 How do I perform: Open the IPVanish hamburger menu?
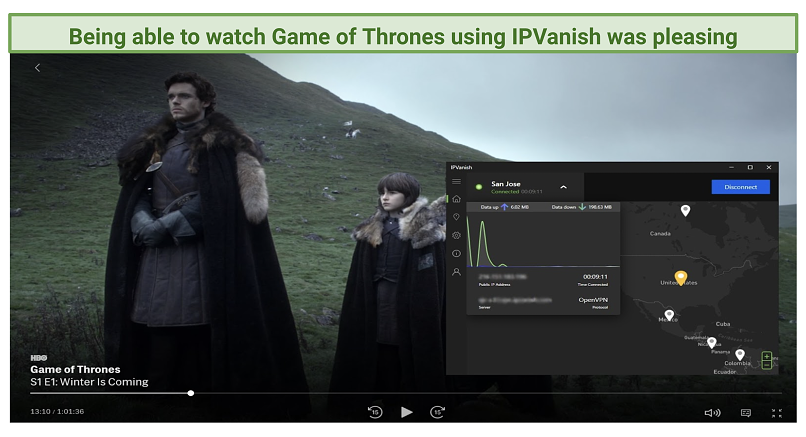point(456,181)
